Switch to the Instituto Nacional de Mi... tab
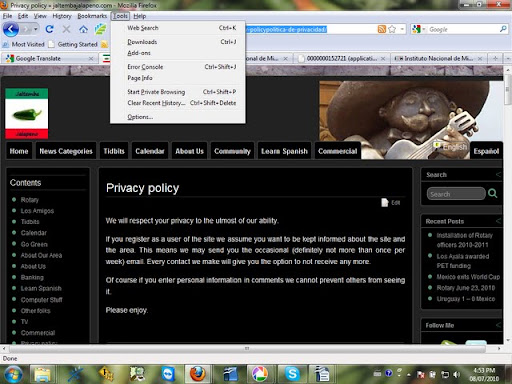This screenshot has height=384, width=512. (x=439, y=59)
